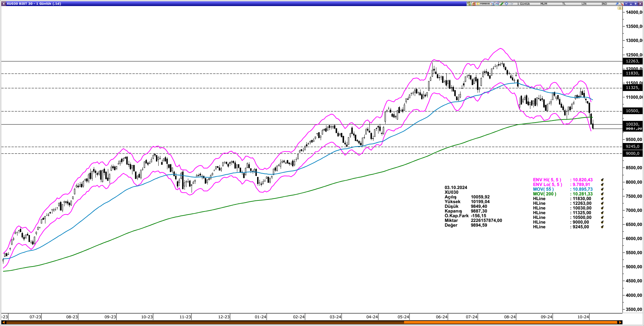Toggle the HLine 10030,00 checkmark

[x=602, y=208]
